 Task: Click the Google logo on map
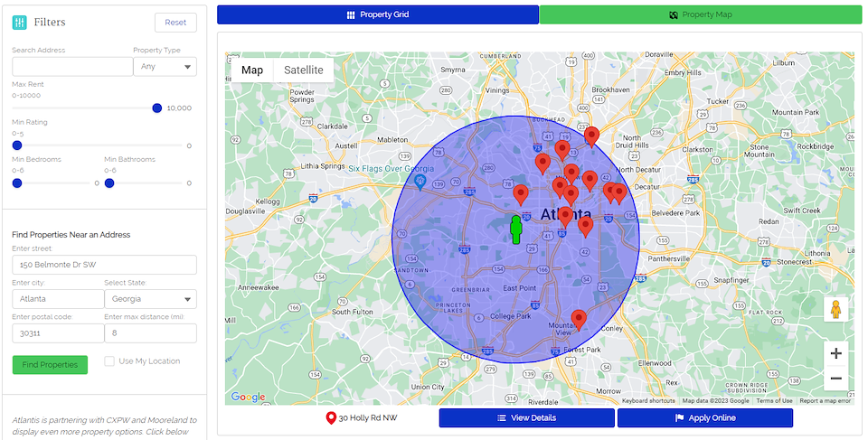tap(248, 397)
